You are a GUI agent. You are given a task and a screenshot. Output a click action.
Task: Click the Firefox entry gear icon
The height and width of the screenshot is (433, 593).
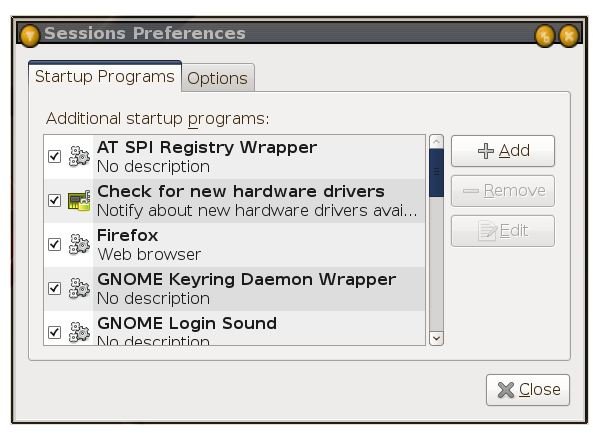tap(79, 244)
